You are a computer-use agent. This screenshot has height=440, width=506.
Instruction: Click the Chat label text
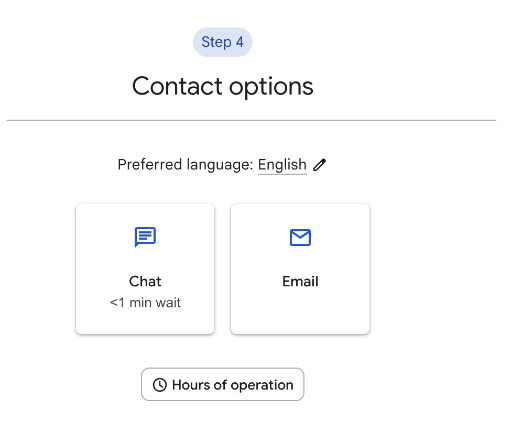[x=145, y=281]
